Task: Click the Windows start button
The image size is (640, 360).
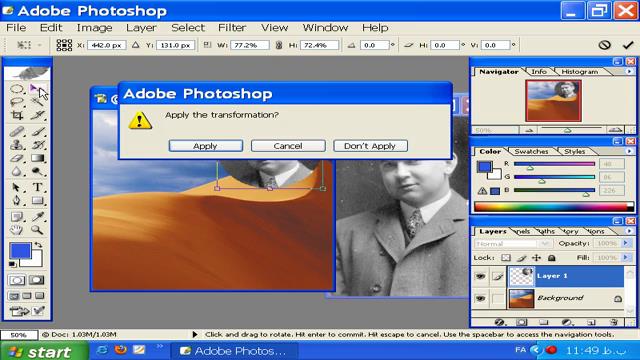Action: pos(44,351)
